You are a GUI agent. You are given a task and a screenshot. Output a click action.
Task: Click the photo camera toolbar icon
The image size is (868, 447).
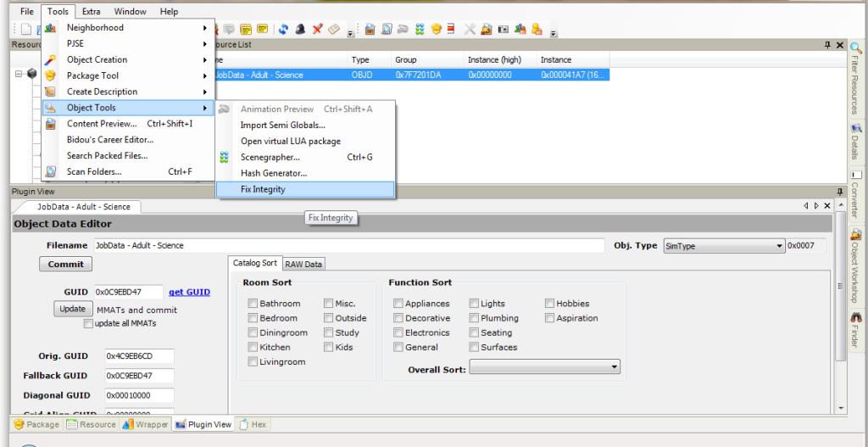[x=504, y=30]
